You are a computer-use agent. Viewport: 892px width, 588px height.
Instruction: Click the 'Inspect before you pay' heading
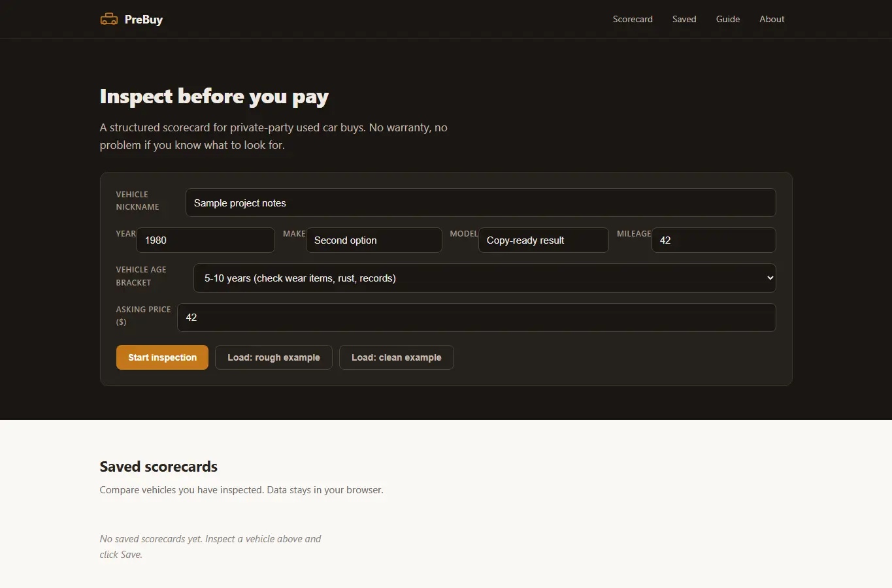point(214,97)
